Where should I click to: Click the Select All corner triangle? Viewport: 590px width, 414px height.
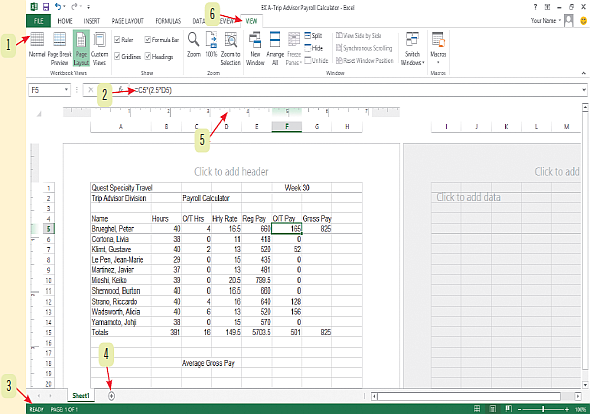[39, 114]
